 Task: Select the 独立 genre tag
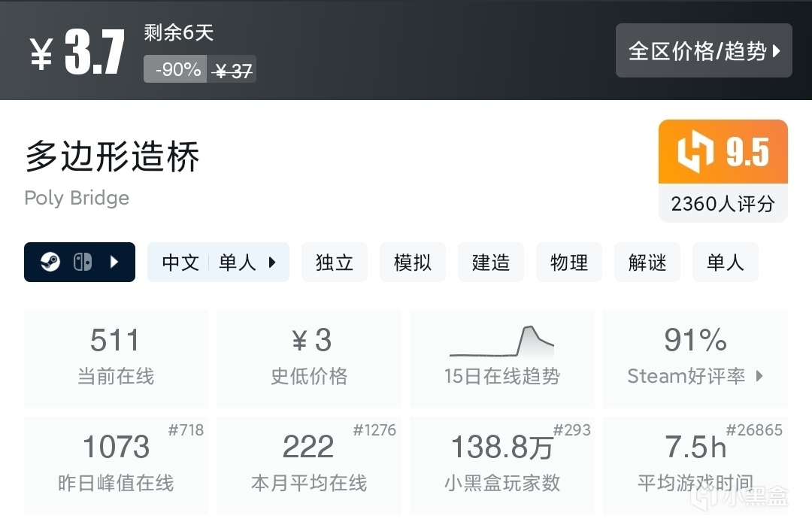[x=335, y=262]
